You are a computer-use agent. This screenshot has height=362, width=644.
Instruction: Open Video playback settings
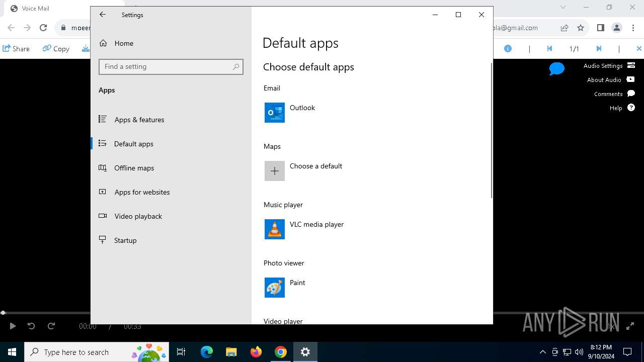[171, 216]
